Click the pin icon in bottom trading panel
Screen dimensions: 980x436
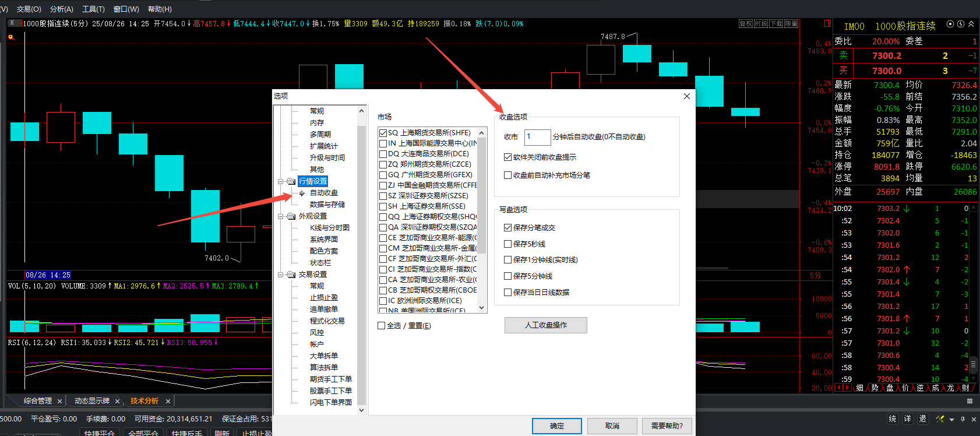point(963,419)
